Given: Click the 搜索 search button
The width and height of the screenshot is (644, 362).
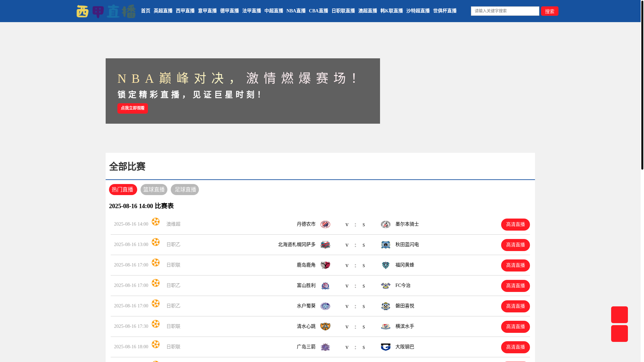Looking at the screenshot, I should [x=550, y=11].
